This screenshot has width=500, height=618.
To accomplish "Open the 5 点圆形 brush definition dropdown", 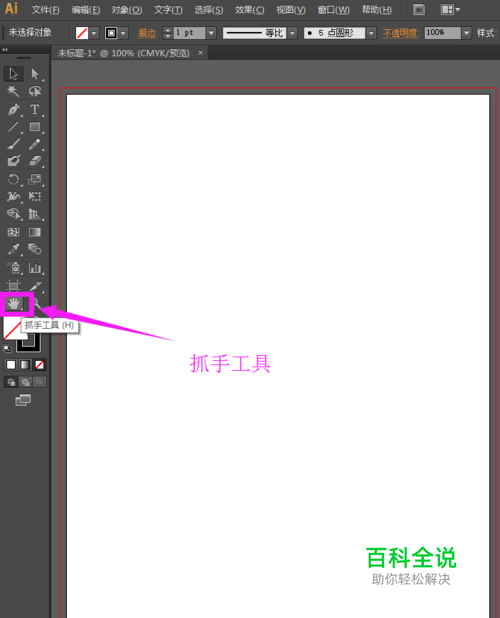I will [x=371, y=33].
